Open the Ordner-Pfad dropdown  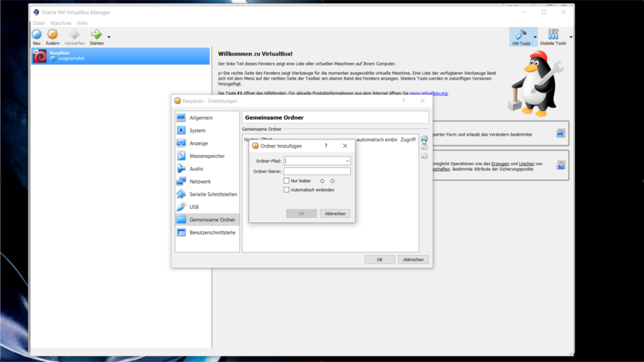tap(347, 161)
